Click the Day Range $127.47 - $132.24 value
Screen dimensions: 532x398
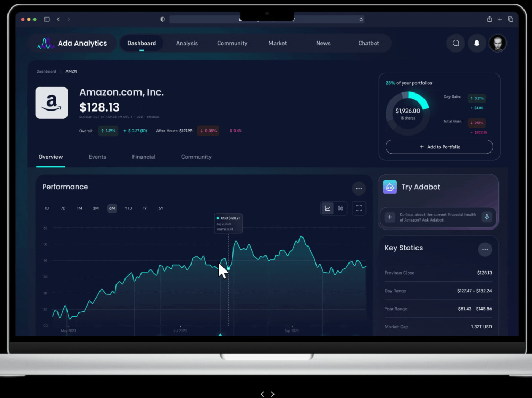click(x=474, y=291)
